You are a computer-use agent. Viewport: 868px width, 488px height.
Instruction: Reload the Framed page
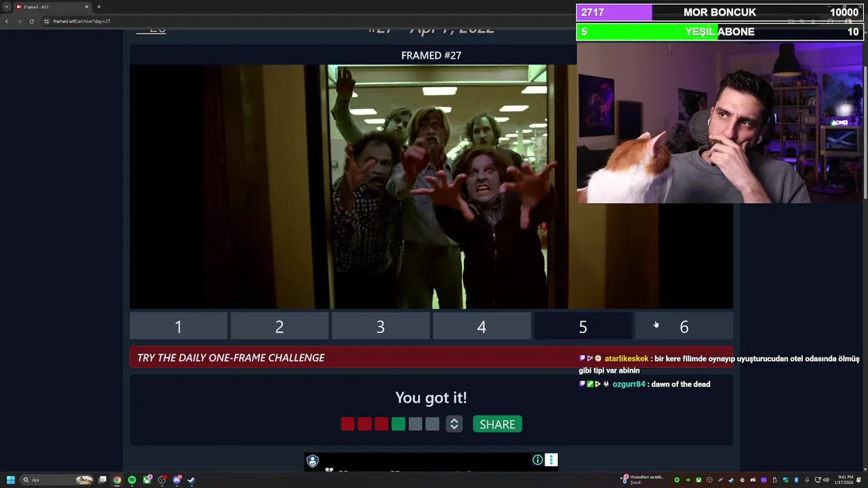pos(31,21)
